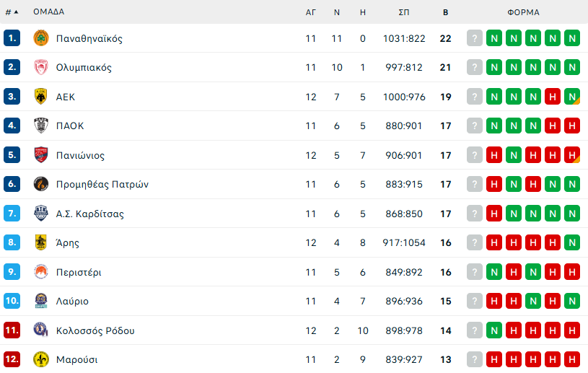Open the Άρης team emblem
Viewport: 588px width, 373px height.
41,242
